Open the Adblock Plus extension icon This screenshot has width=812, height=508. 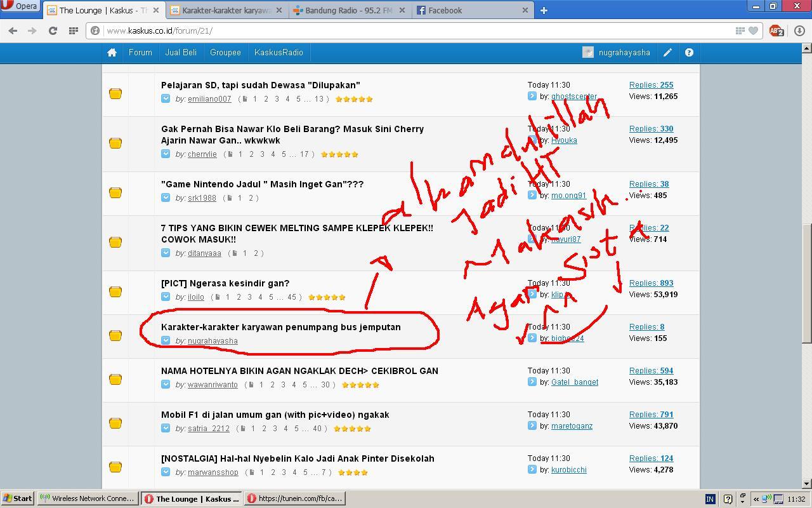point(776,30)
